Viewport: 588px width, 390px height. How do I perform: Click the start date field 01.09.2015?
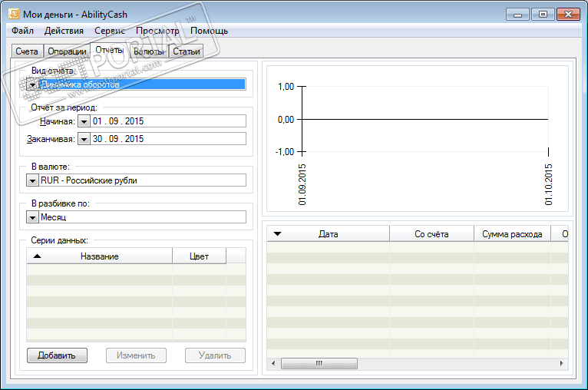point(168,121)
